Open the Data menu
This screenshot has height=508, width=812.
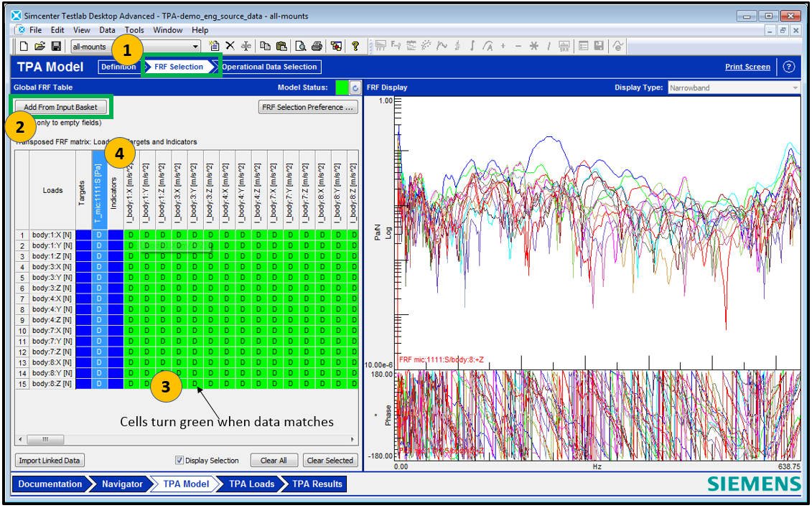107,30
